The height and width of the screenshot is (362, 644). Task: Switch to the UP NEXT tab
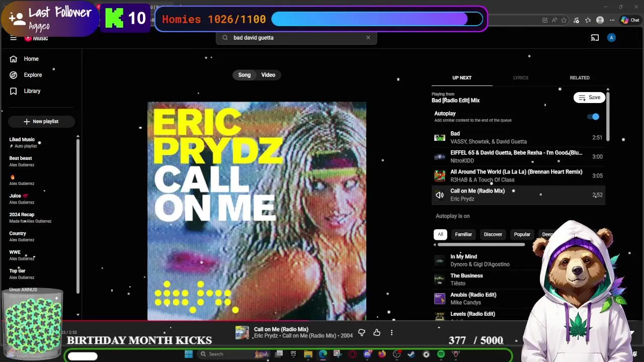coord(462,78)
